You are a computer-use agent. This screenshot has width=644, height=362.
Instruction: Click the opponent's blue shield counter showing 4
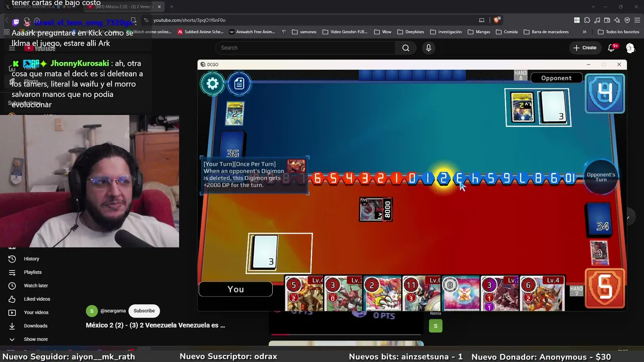605,94
